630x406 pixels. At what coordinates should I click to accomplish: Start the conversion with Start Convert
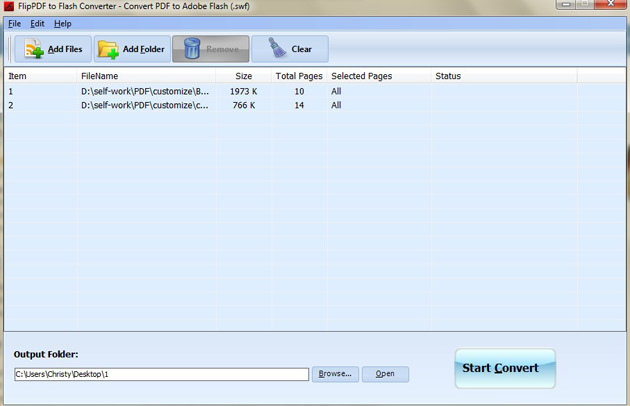coord(505,368)
